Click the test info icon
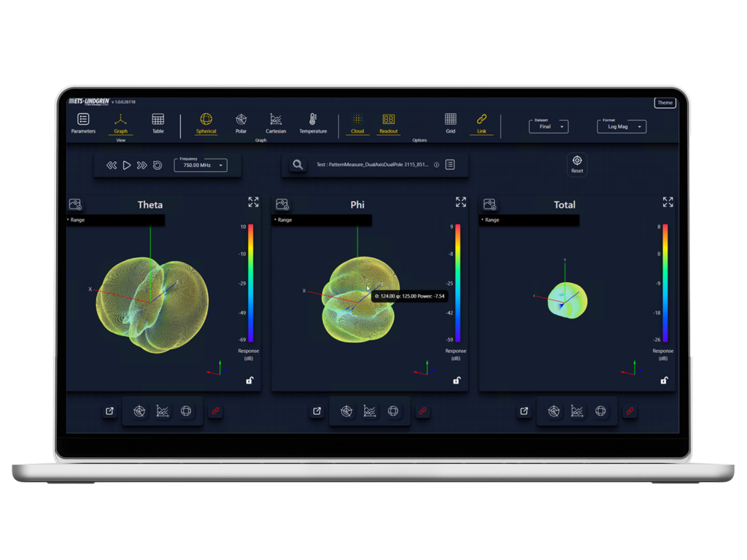The height and width of the screenshot is (560, 747). click(436, 165)
